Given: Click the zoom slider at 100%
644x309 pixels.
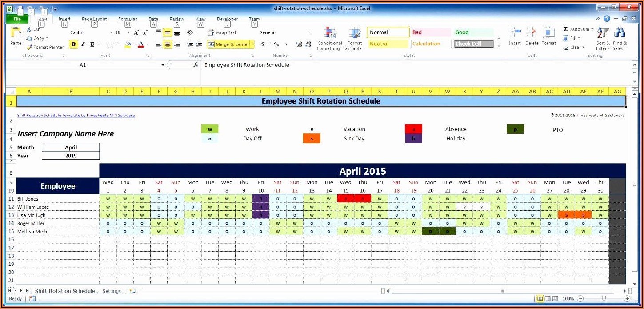Looking at the screenshot, I should [x=604, y=299].
